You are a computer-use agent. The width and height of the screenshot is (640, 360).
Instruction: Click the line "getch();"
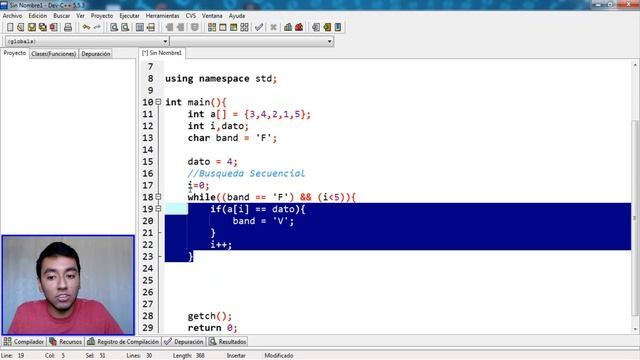pos(209,316)
